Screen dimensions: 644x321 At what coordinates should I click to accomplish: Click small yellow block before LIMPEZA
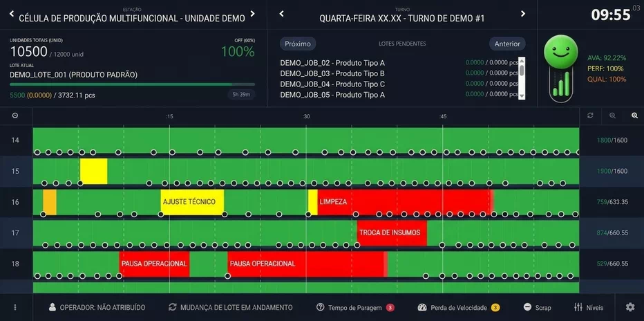click(313, 202)
